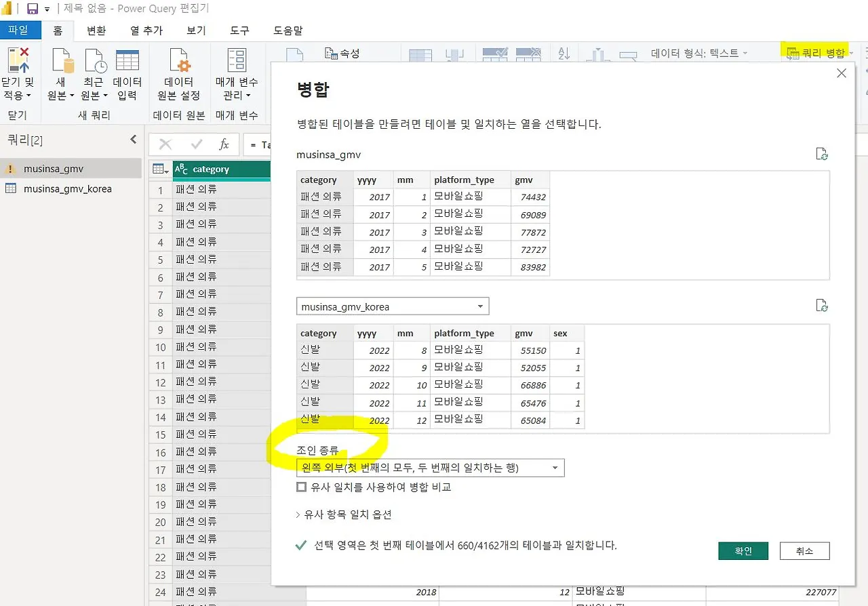
Task: Click the Properties (속성) ribbon item
Action: pos(342,53)
